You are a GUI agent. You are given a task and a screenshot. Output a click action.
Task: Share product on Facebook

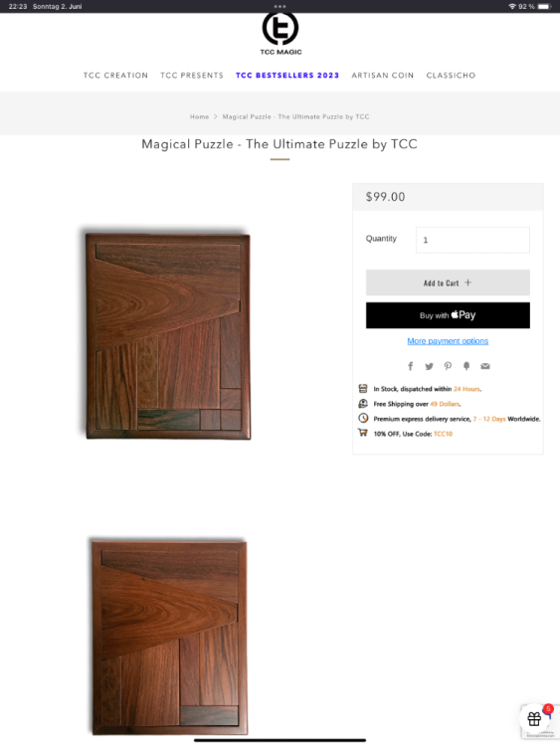411,366
